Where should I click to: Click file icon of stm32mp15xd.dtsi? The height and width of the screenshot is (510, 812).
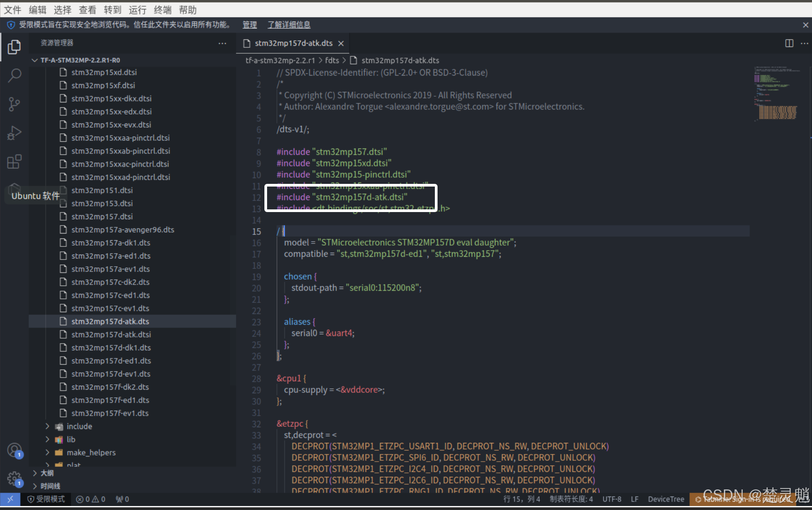point(63,72)
